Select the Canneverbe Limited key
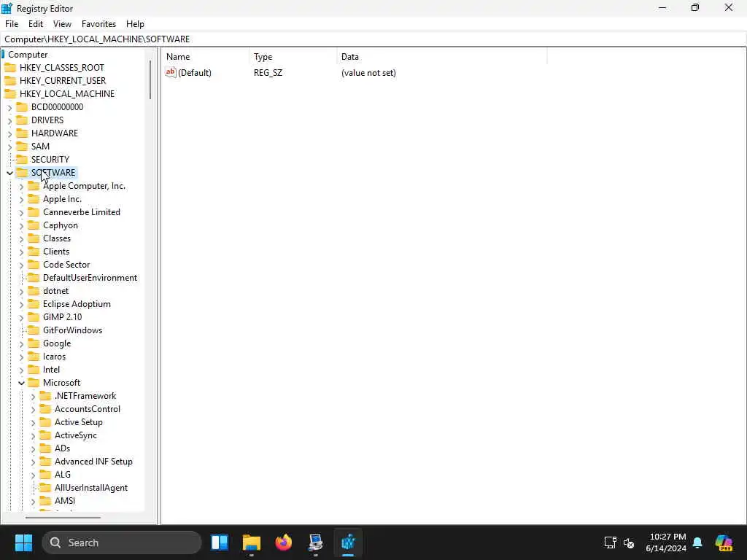Screen dimensions: 747x560 pos(82,212)
